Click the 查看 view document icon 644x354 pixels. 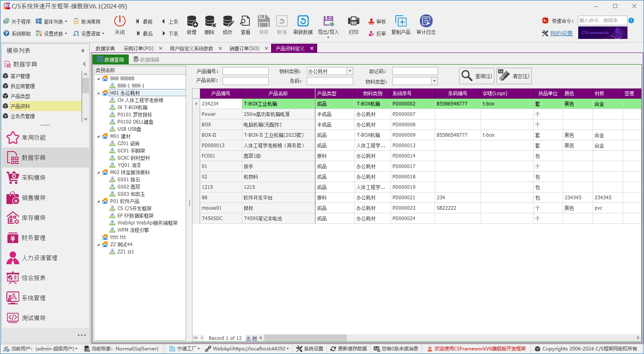click(x=245, y=21)
